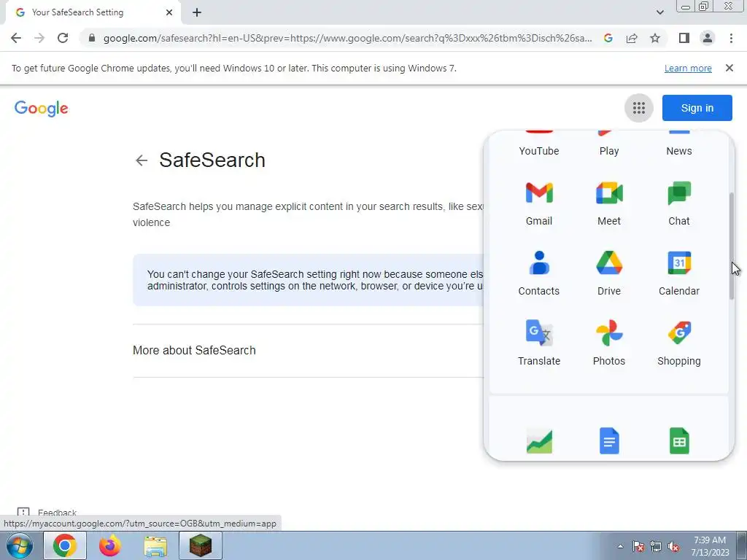Viewport: 747px width, 560px height.
Task: Share this page icon
Action: point(632,38)
